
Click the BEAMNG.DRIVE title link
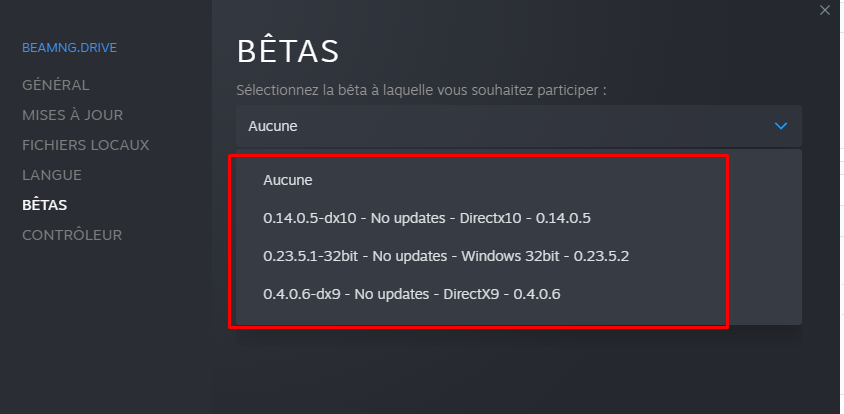point(69,48)
